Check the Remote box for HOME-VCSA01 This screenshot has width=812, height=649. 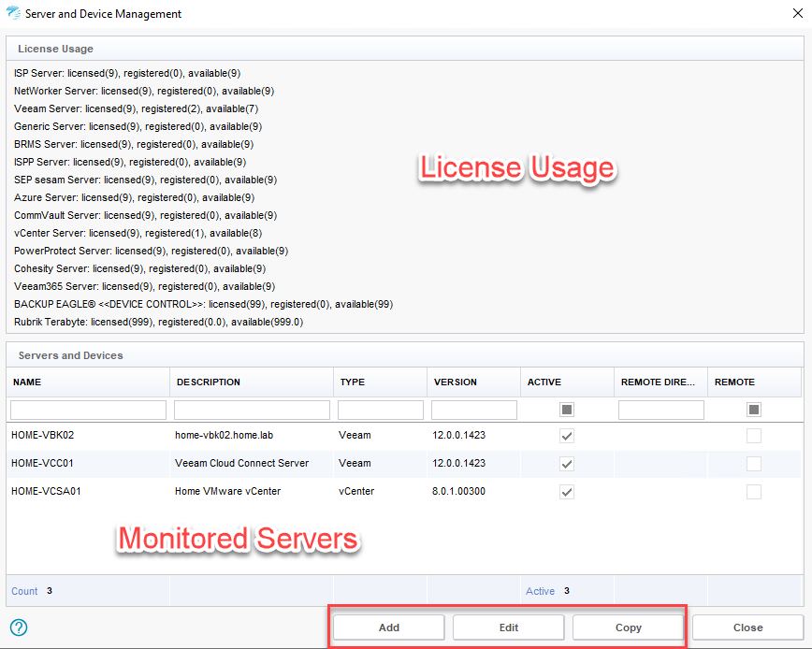click(754, 492)
